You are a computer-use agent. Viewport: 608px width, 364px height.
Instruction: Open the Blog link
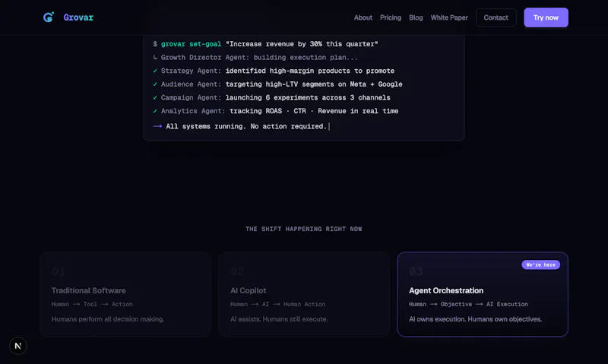point(416,17)
